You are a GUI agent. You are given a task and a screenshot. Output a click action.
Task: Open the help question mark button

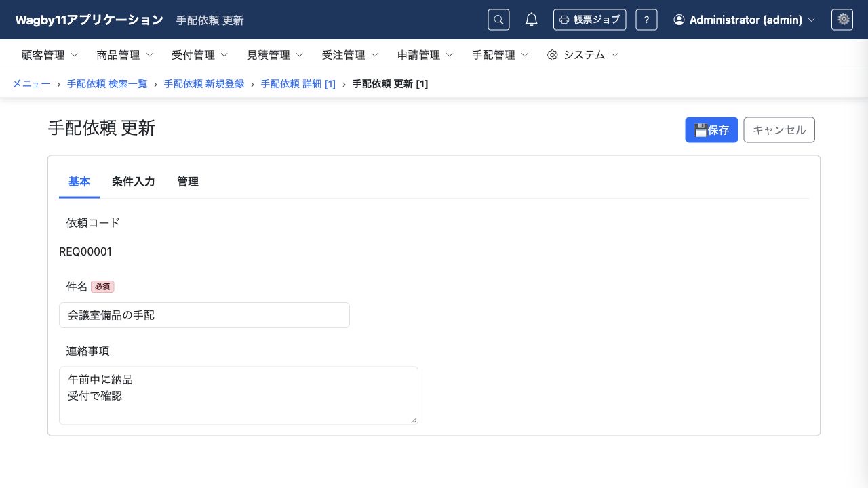click(646, 20)
